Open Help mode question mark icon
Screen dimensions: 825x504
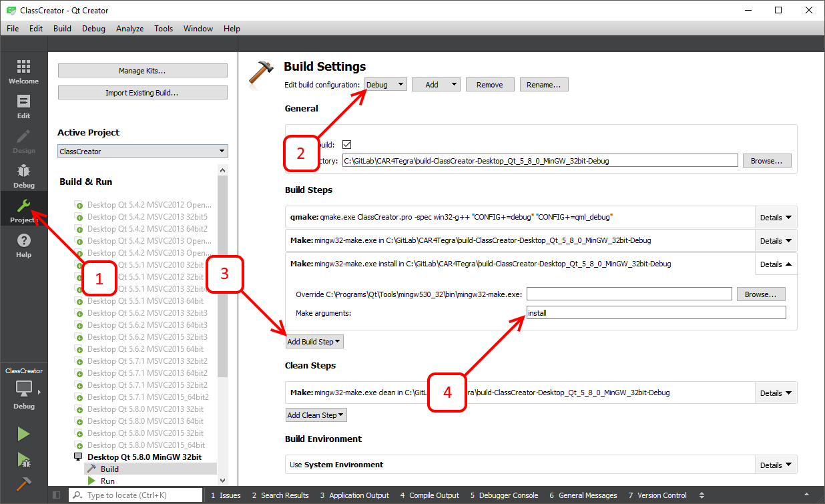click(23, 245)
